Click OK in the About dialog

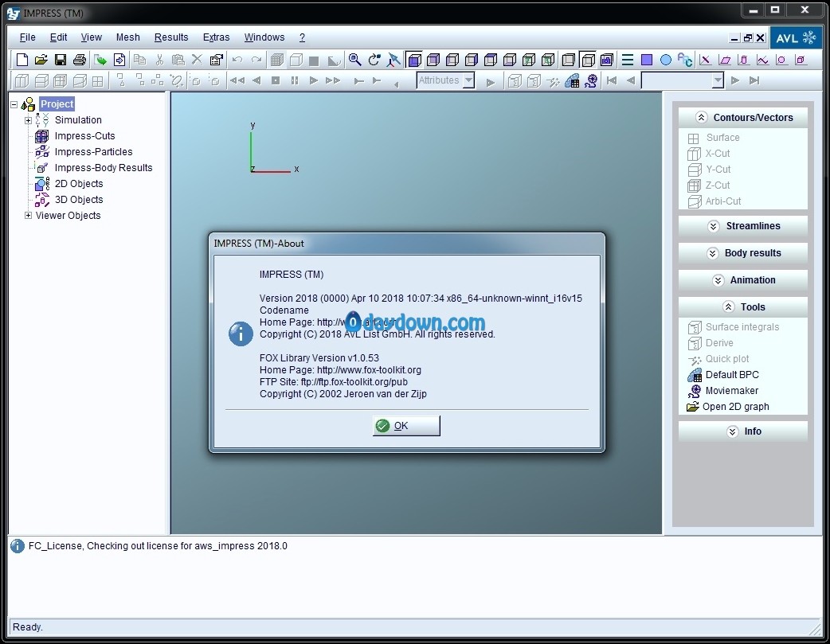click(406, 425)
